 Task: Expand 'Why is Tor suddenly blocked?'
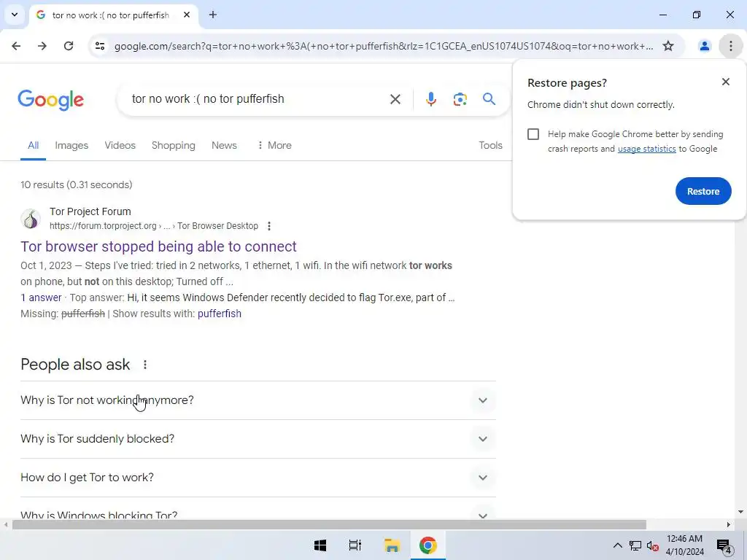click(258, 439)
